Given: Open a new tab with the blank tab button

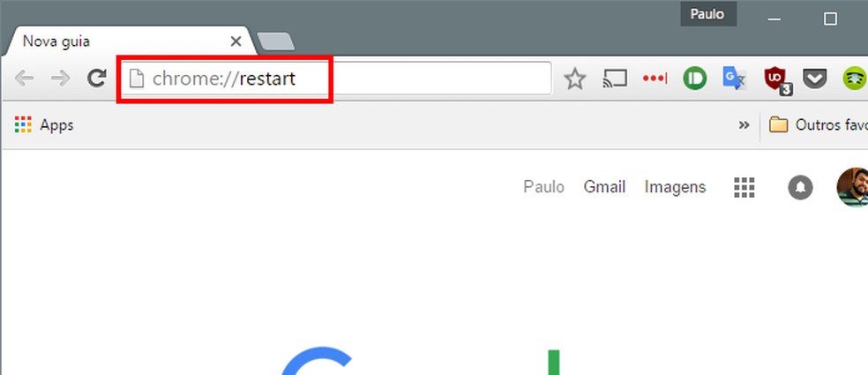Looking at the screenshot, I should point(276,41).
